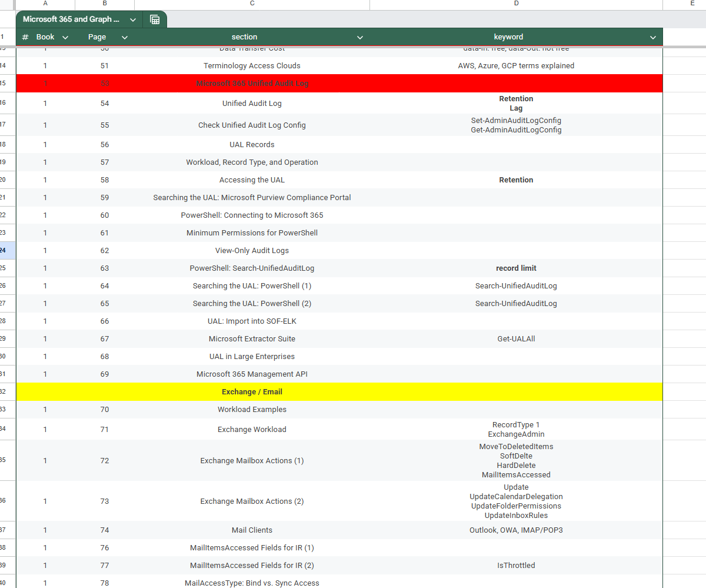Click the Microsoft 365 and Graph table name
This screenshot has height=588, width=706.
71,19
